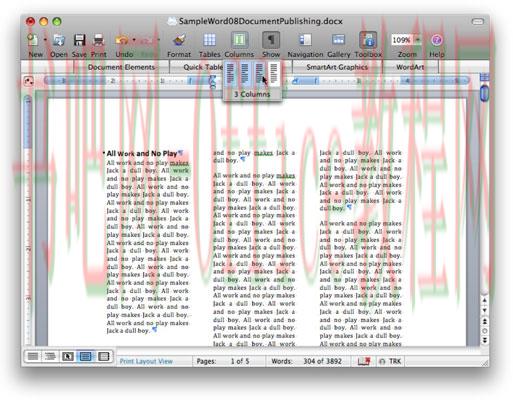Select Print Layout View button
This screenshot has width=513, height=400.
pyautogui.click(x=85, y=356)
